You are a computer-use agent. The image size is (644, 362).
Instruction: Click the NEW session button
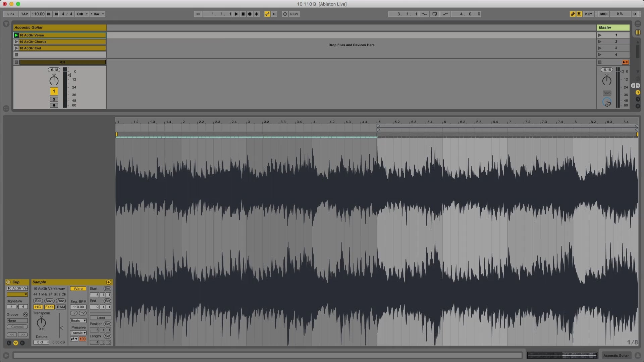pos(294,14)
